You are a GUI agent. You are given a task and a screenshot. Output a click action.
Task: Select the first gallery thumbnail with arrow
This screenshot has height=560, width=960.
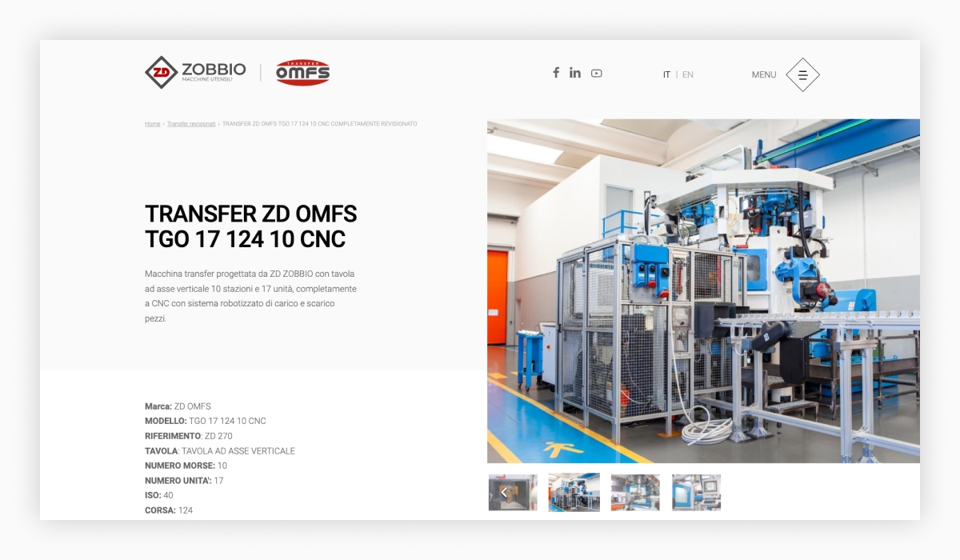point(513,492)
